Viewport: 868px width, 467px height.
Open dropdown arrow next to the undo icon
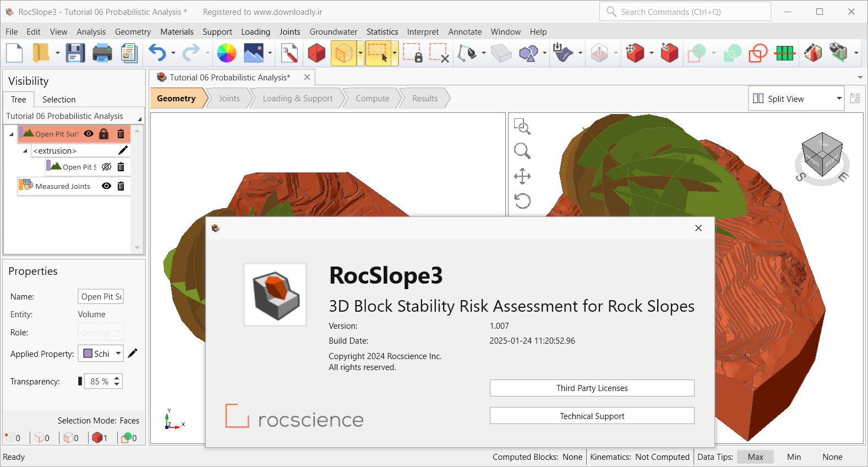pos(173,53)
